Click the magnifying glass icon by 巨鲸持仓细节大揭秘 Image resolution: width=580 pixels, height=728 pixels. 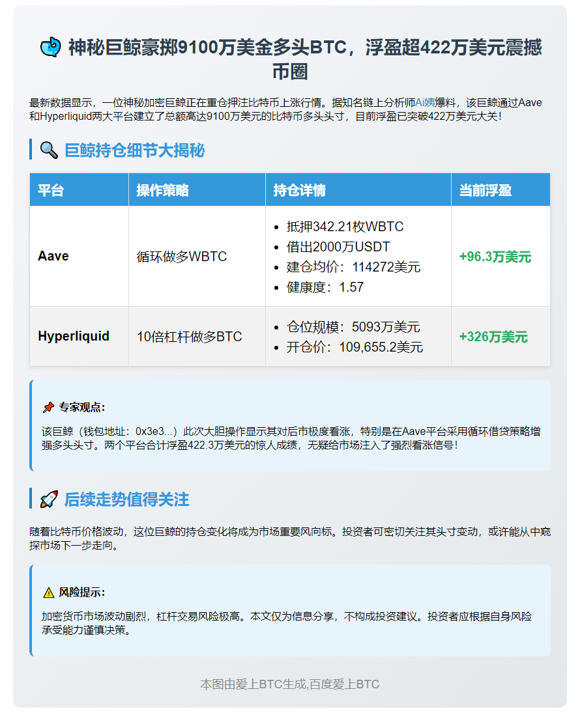pyautogui.click(x=49, y=150)
